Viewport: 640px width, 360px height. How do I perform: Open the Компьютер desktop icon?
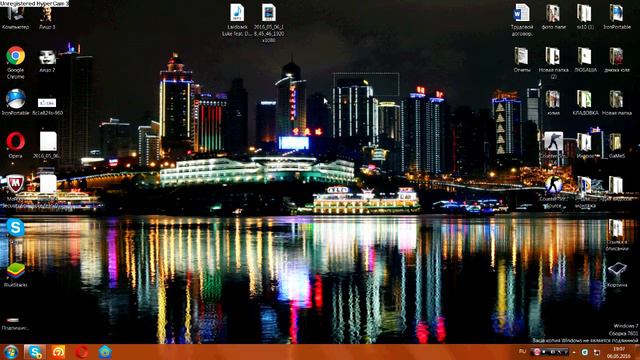pyautogui.click(x=16, y=17)
